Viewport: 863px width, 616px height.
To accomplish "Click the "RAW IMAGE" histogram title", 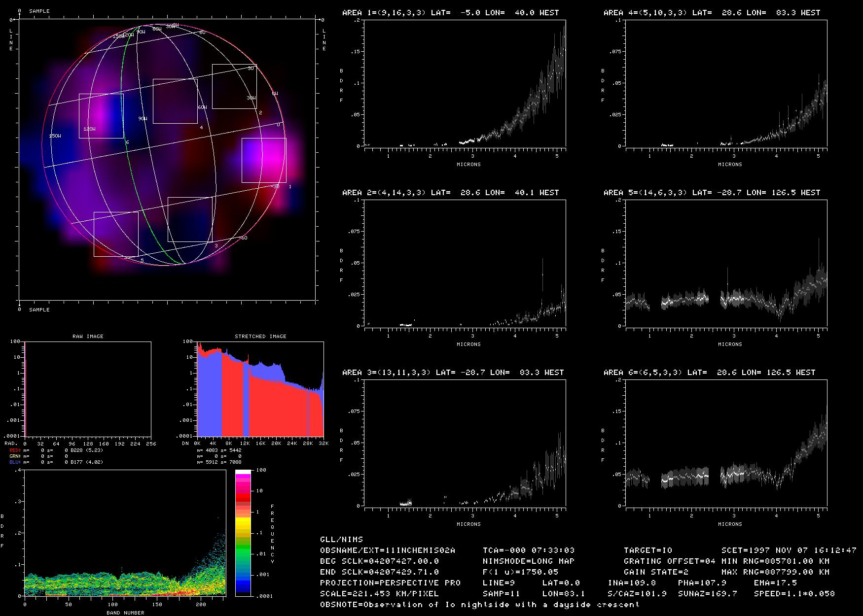I will point(88,337).
